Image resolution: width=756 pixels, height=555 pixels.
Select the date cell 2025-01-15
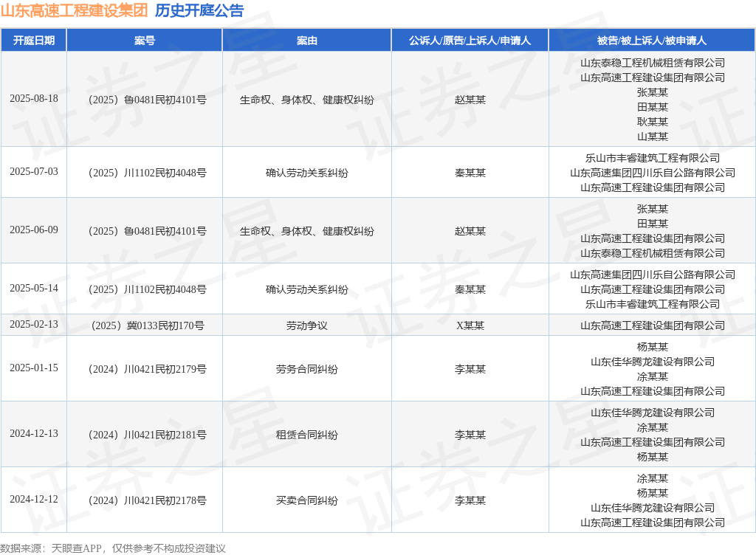[34, 368]
